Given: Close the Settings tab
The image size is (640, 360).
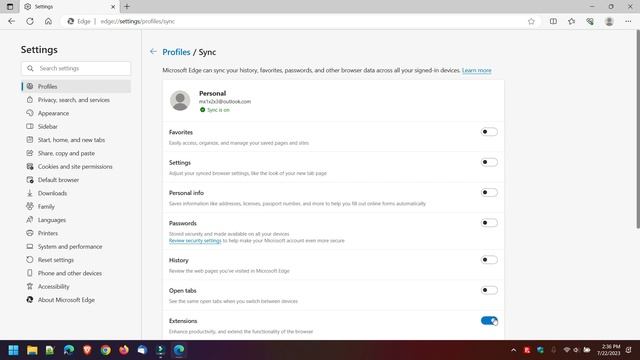Looking at the screenshot, I should coord(113,7).
